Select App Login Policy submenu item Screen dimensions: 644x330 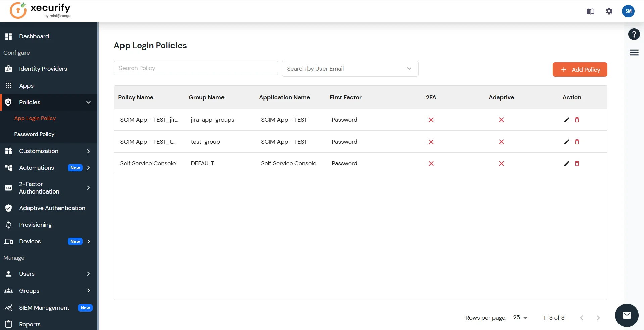pyautogui.click(x=35, y=118)
